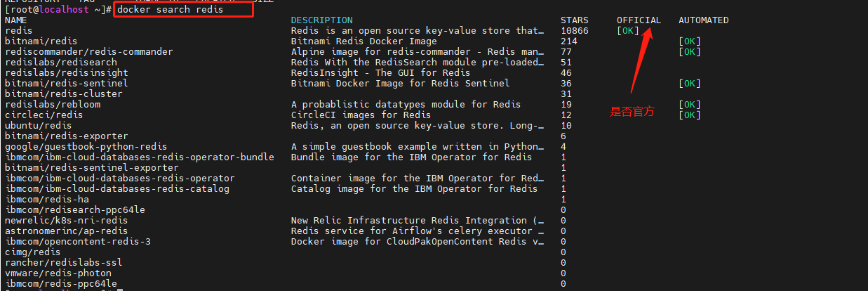
Task: Click the DESCRIPTION column header
Action: (x=322, y=20)
